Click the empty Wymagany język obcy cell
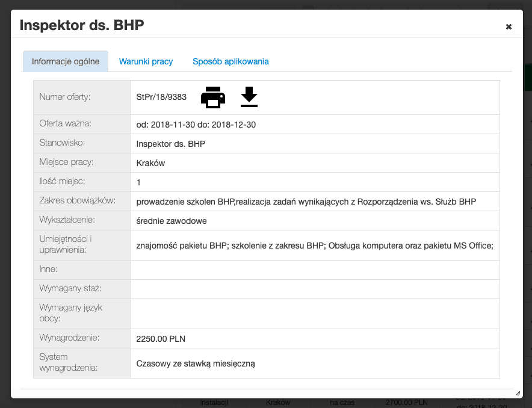 [x=315, y=314]
